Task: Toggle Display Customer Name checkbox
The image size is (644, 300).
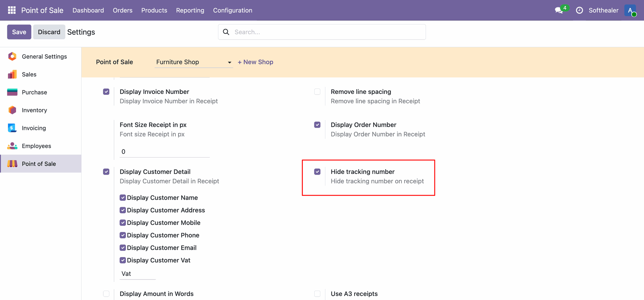Action: pyautogui.click(x=123, y=198)
